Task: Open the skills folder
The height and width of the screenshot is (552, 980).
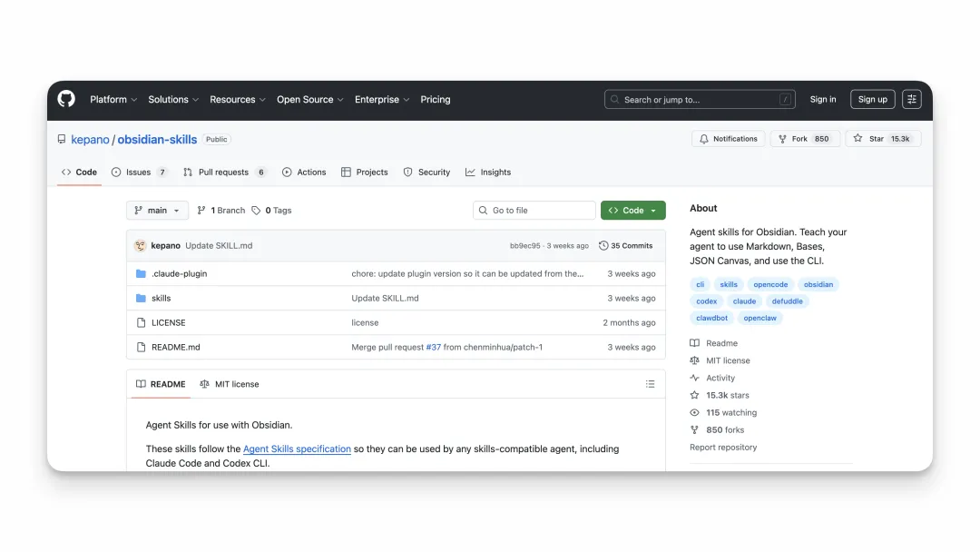Action: point(161,298)
